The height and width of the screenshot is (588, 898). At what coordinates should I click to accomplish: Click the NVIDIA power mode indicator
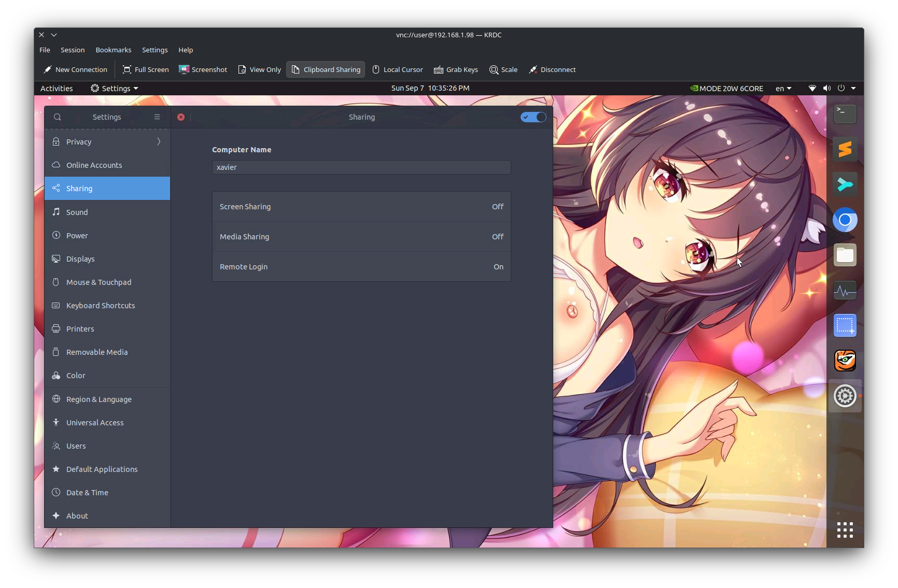pos(726,88)
